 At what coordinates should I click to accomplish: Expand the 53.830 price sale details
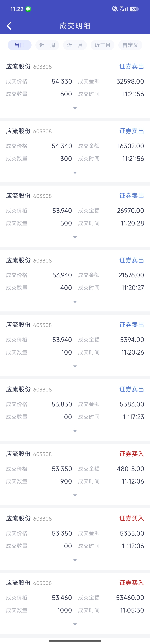tap(75, 431)
